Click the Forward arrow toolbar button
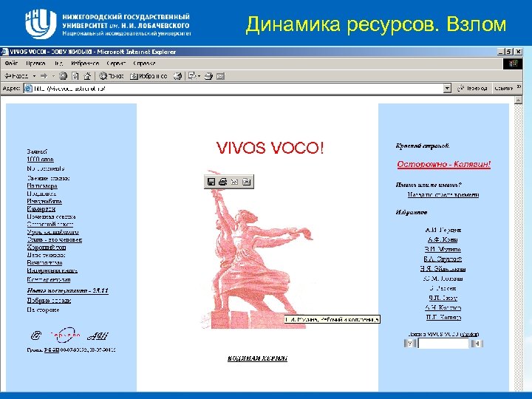The width and height of the screenshot is (532, 399). point(44,76)
